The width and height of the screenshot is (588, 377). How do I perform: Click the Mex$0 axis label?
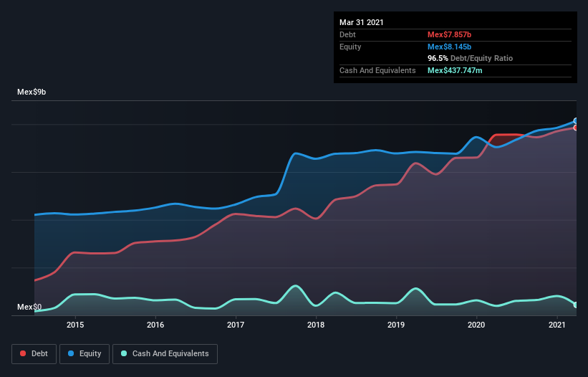29,307
